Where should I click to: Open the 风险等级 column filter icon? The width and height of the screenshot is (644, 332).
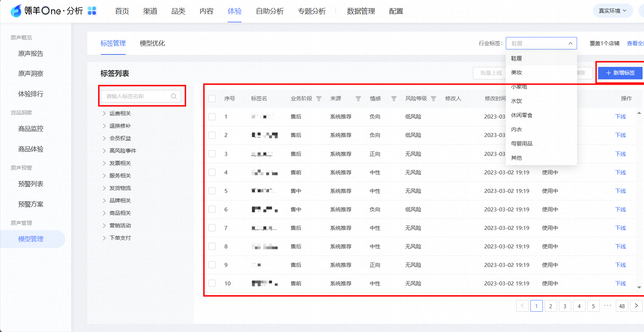[433, 99]
